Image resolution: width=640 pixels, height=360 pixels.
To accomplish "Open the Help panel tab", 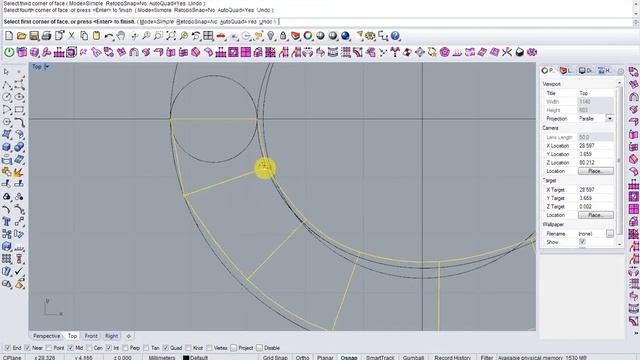I will click(x=605, y=71).
